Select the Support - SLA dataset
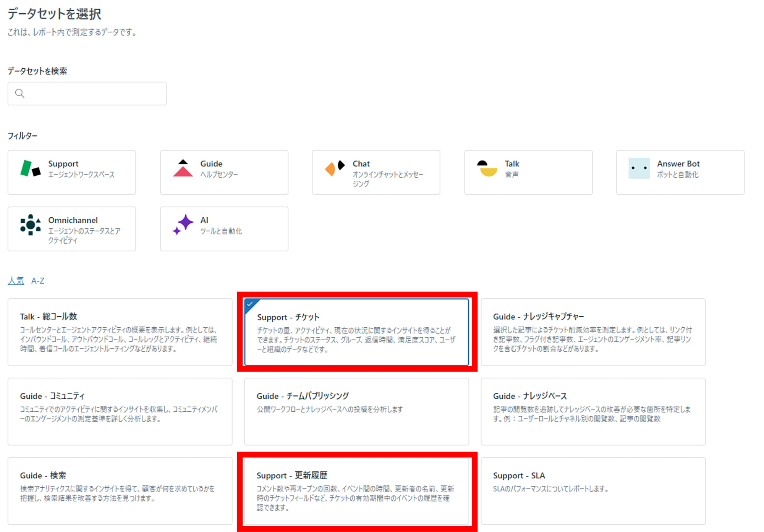 593,491
